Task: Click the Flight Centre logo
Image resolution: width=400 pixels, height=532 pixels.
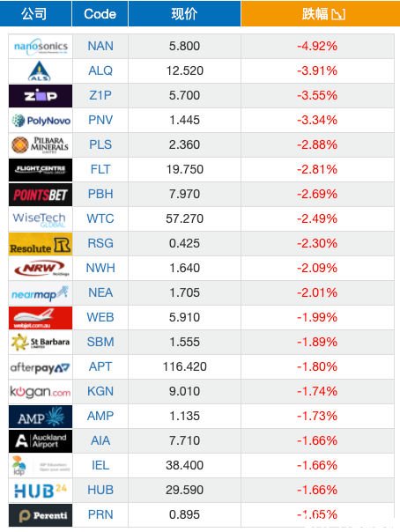Action: coord(41,170)
